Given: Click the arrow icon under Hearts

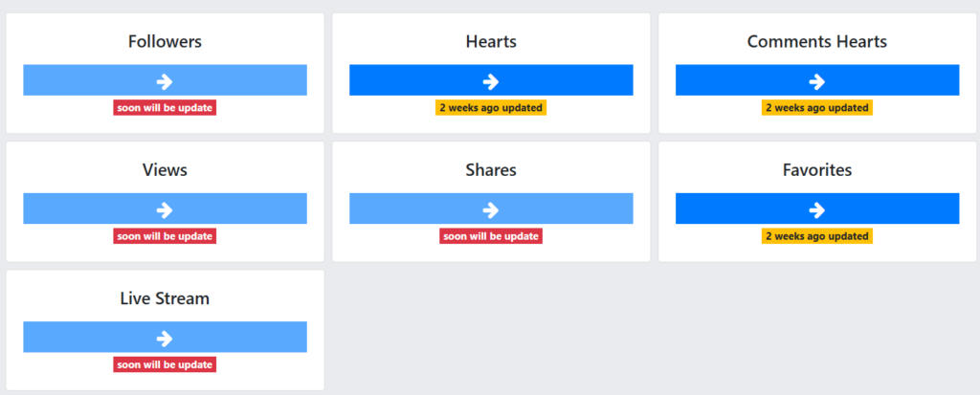Looking at the screenshot, I should click(491, 80).
